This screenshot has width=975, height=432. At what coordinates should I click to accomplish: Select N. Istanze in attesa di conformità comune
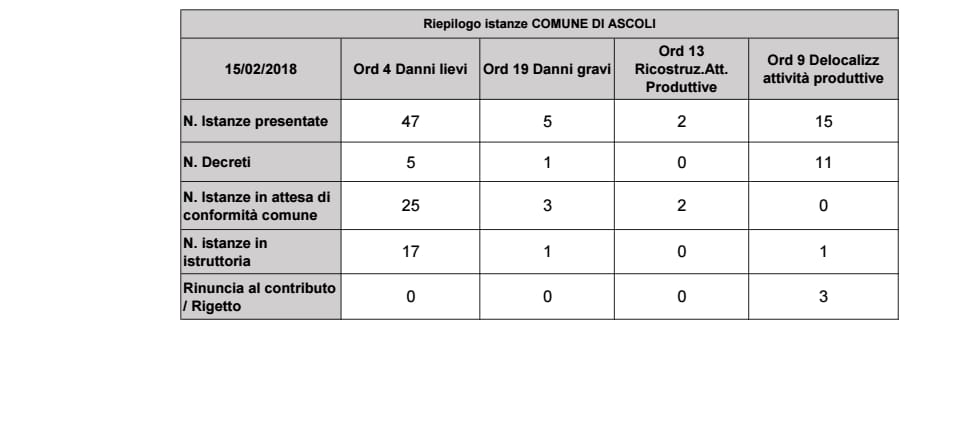click(x=257, y=206)
